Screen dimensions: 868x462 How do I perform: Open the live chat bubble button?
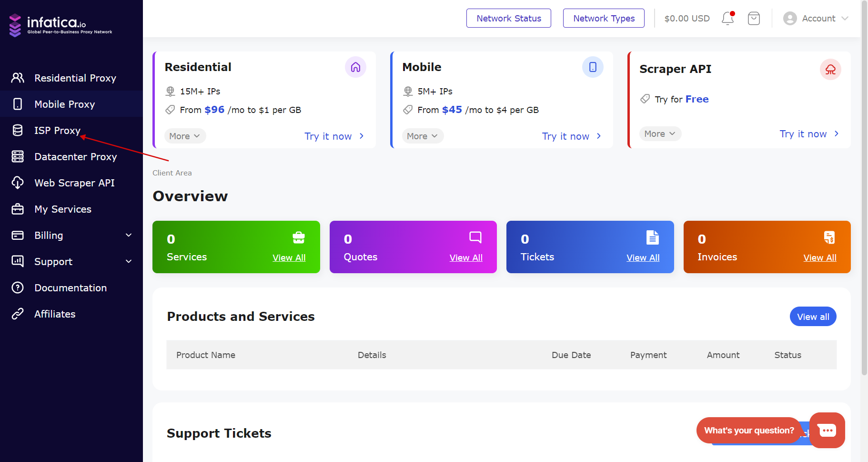827,430
